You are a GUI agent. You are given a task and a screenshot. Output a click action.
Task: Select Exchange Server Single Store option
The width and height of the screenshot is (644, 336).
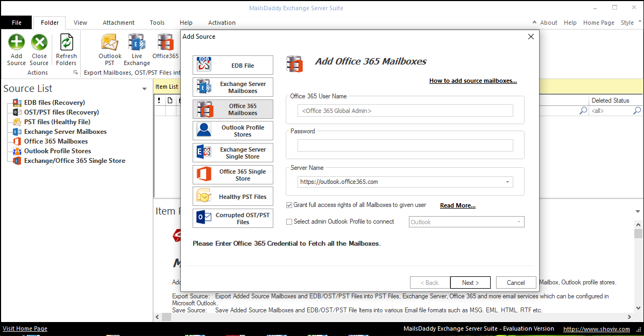pyautogui.click(x=233, y=153)
